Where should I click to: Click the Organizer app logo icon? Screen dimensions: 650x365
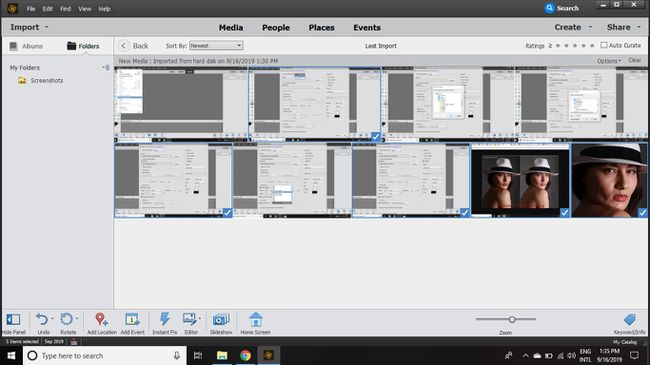point(12,8)
